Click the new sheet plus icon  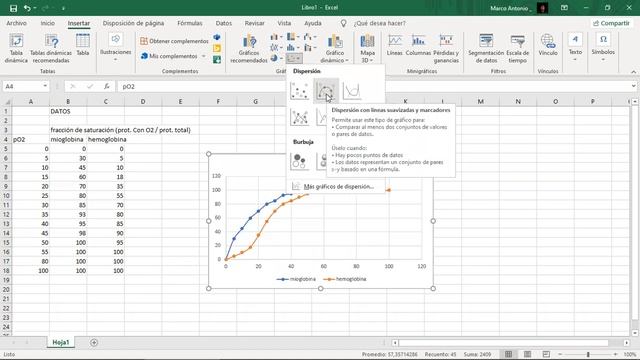coord(94,342)
